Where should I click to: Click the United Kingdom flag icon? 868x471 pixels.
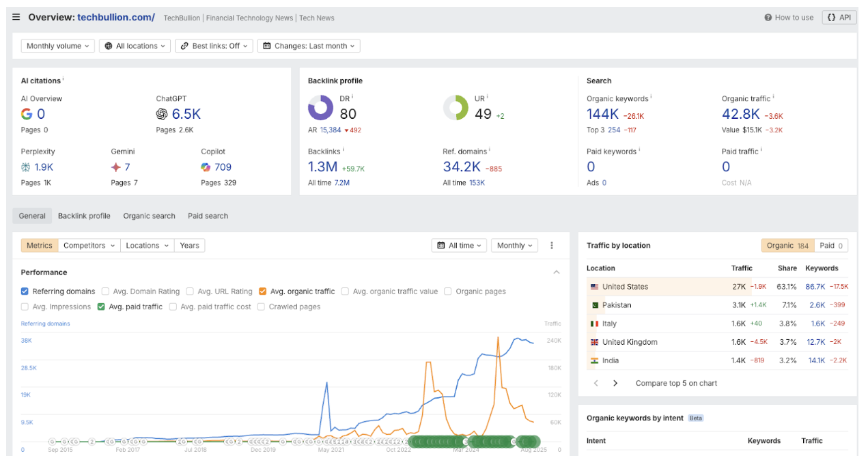(594, 342)
